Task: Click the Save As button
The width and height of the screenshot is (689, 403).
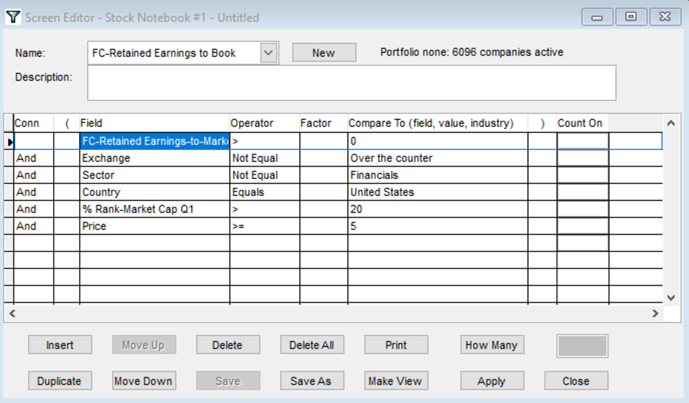Action: click(x=312, y=381)
